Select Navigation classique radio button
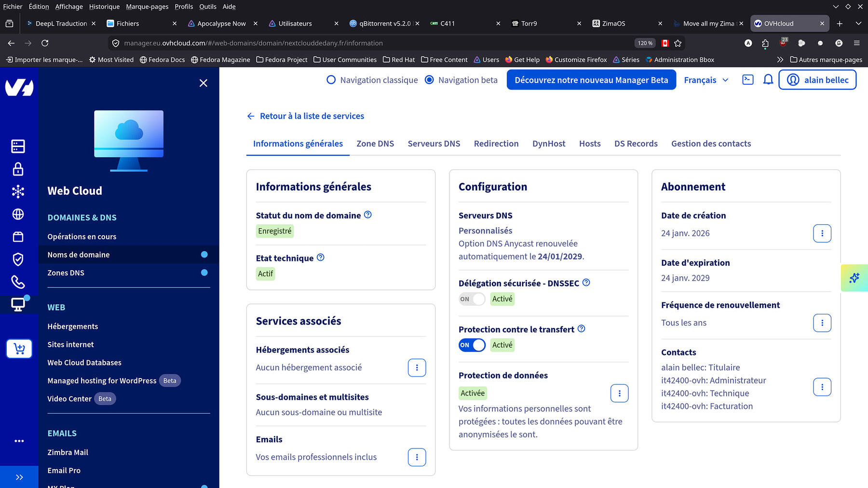This screenshot has height=488, width=868. (331, 80)
